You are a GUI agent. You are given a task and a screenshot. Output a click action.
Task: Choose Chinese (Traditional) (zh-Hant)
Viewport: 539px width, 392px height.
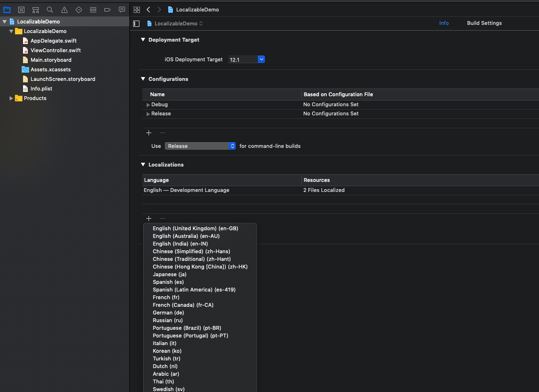[x=200, y=259]
